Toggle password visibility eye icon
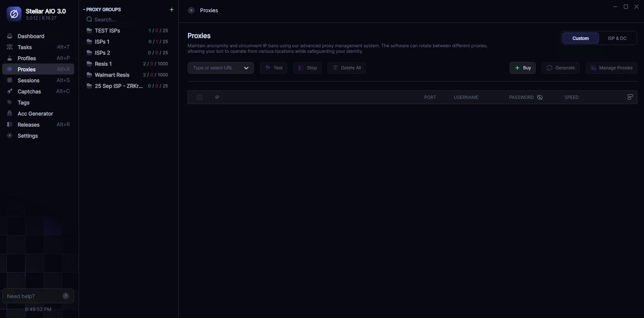 tap(540, 97)
